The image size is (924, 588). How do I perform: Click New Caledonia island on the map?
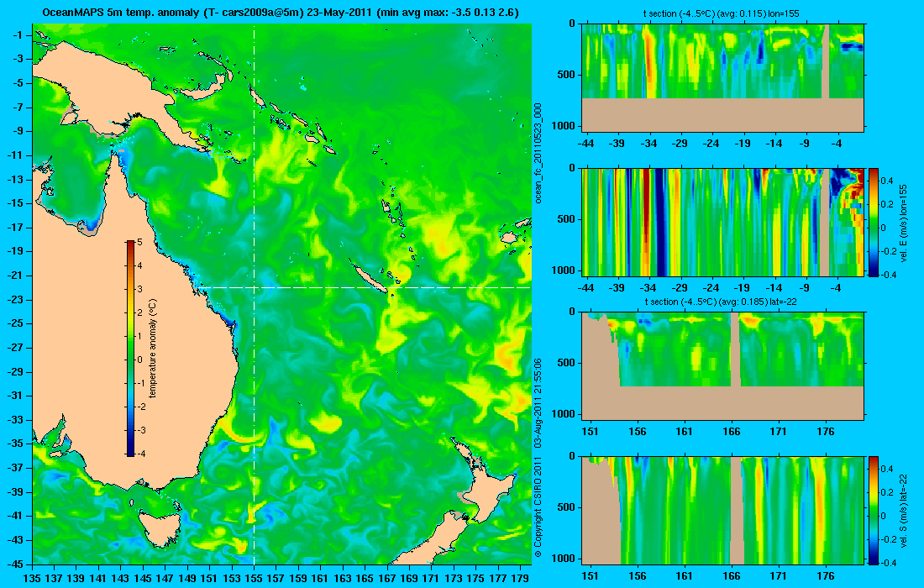coord(370,279)
